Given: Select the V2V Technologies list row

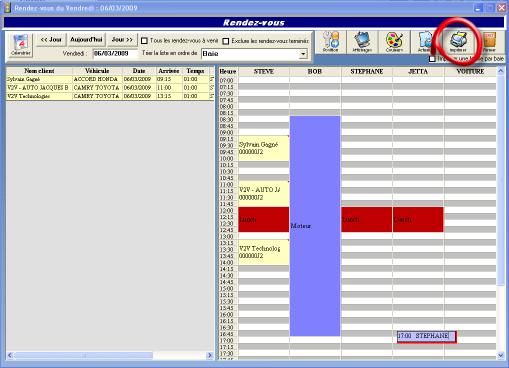Looking at the screenshot, I should click(110, 96).
